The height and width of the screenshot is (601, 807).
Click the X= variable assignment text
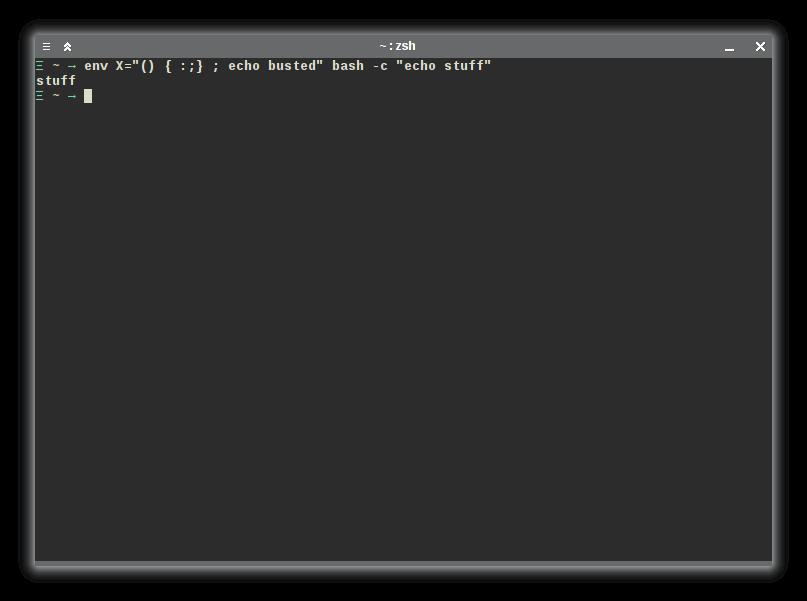[x=124, y=66]
